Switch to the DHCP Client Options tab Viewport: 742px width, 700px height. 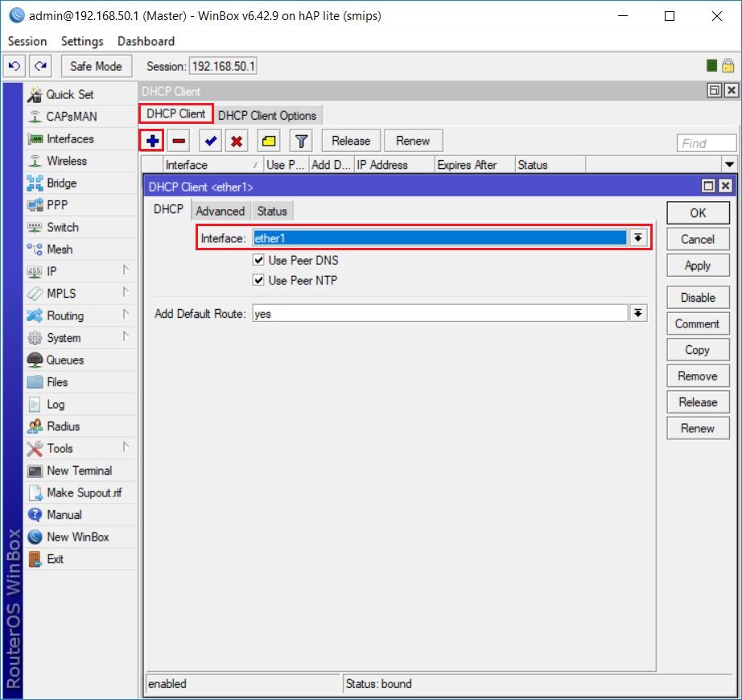pos(267,115)
